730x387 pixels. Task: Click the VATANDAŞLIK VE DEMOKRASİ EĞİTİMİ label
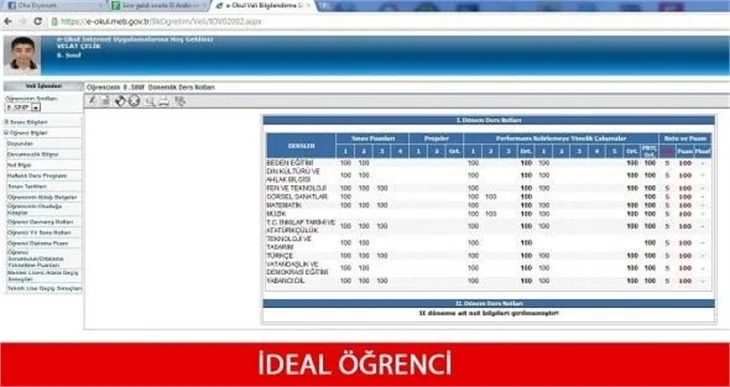click(x=297, y=268)
